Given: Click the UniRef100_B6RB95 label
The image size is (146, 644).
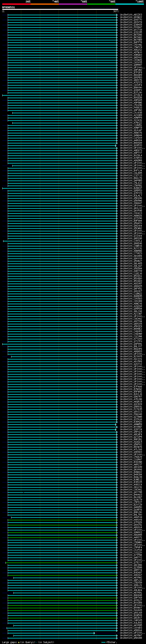Looking at the screenshot, I should coord(131,296).
